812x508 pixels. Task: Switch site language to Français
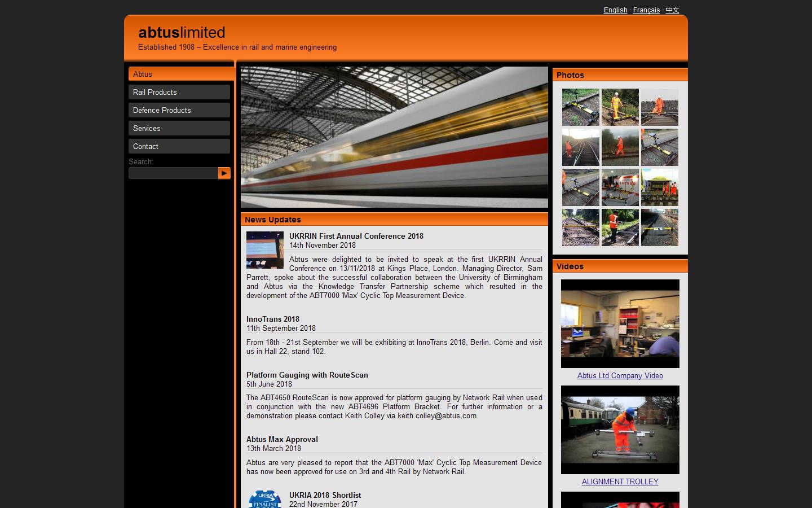646,10
